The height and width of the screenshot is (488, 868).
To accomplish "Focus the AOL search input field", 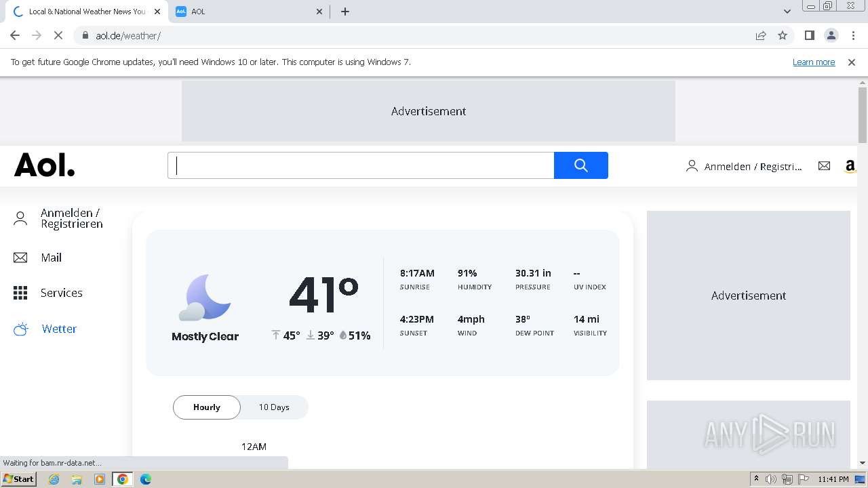I will point(361,165).
